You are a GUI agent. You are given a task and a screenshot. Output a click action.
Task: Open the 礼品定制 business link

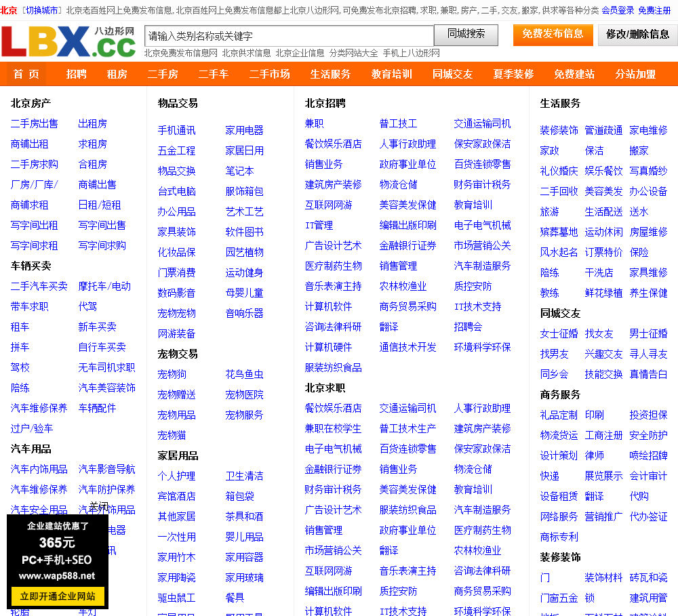pos(559,415)
